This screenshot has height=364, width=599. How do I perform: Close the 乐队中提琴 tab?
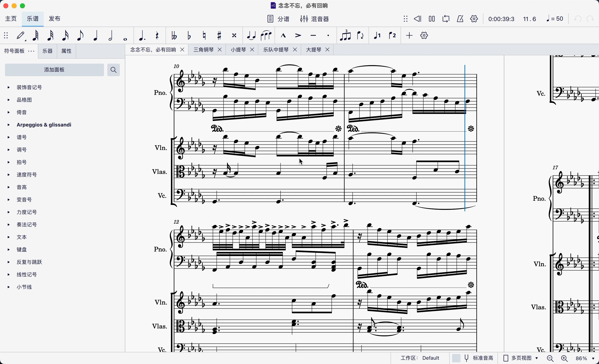coord(295,50)
